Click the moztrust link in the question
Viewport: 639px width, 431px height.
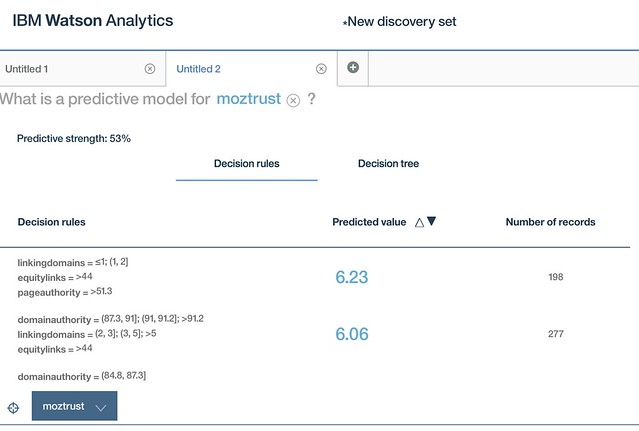(x=249, y=99)
